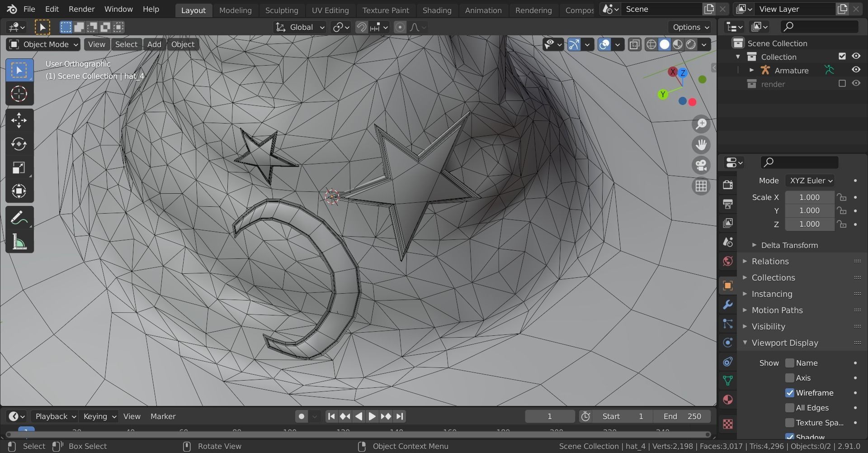Enable the Name display checkbox
868x453 pixels.
coord(790,363)
